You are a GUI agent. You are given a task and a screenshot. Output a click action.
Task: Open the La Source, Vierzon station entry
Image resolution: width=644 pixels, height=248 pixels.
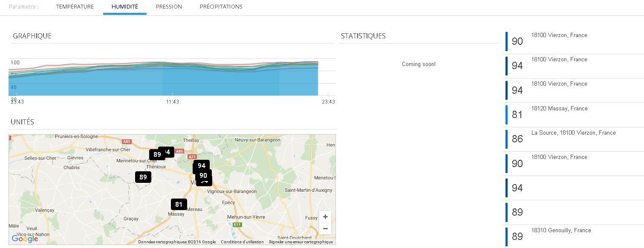[x=573, y=133]
